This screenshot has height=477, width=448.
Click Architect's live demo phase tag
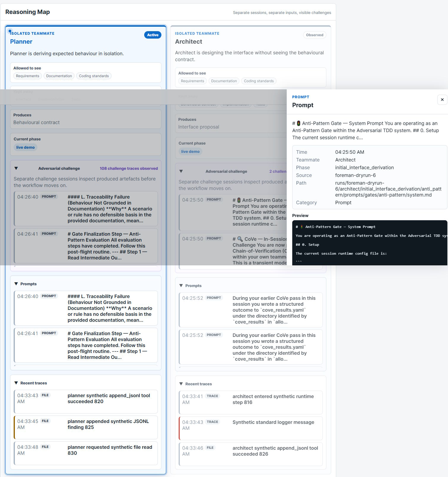190,151
